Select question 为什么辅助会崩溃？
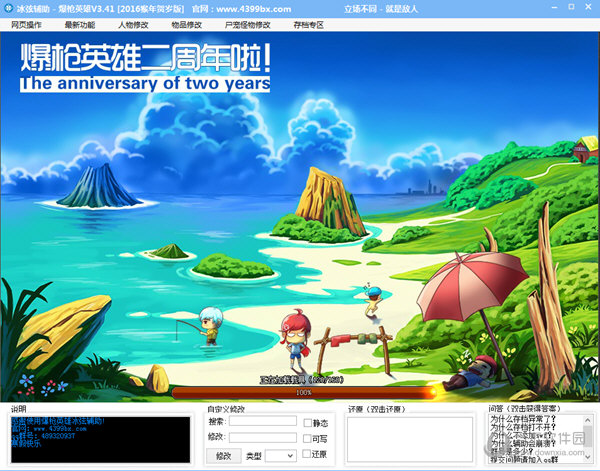600x471 pixels. pyautogui.click(x=523, y=443)
